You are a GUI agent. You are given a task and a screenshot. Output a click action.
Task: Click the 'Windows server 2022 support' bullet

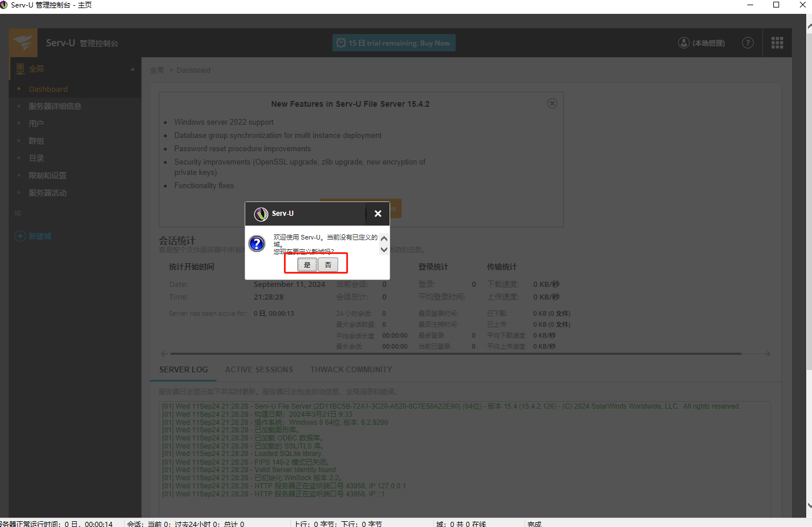[224, 122]
